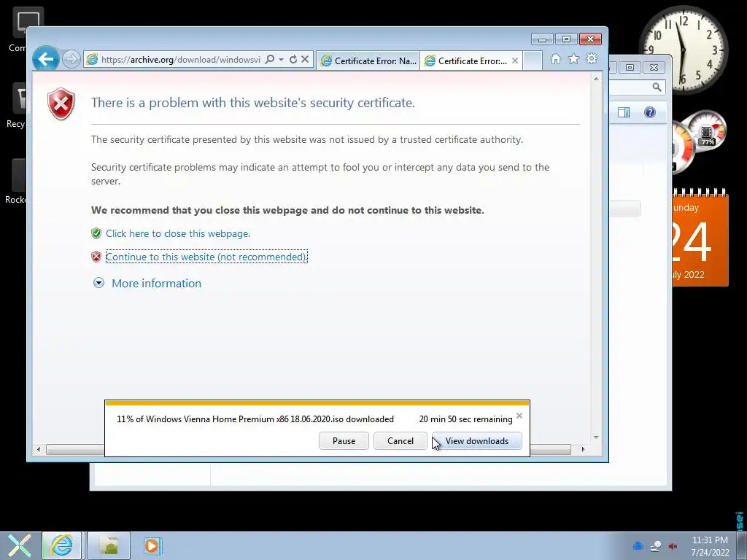Stop loading with the address bar X
Screen dimensions: 747x560
point(305,60)
